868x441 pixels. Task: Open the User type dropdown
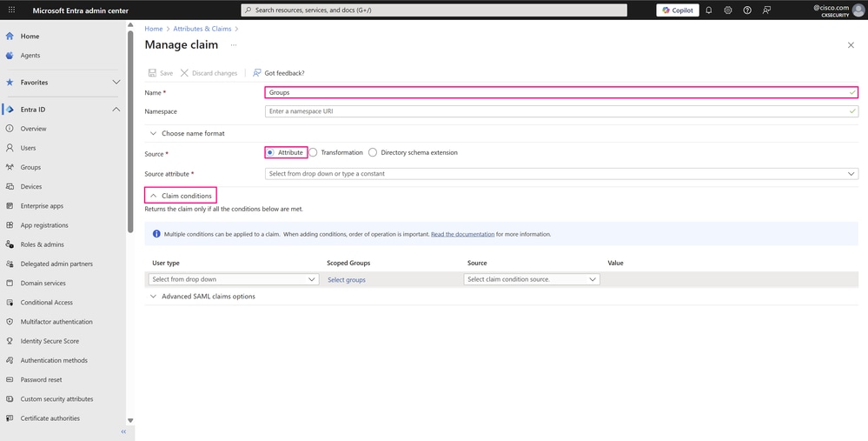coord(234,280)
